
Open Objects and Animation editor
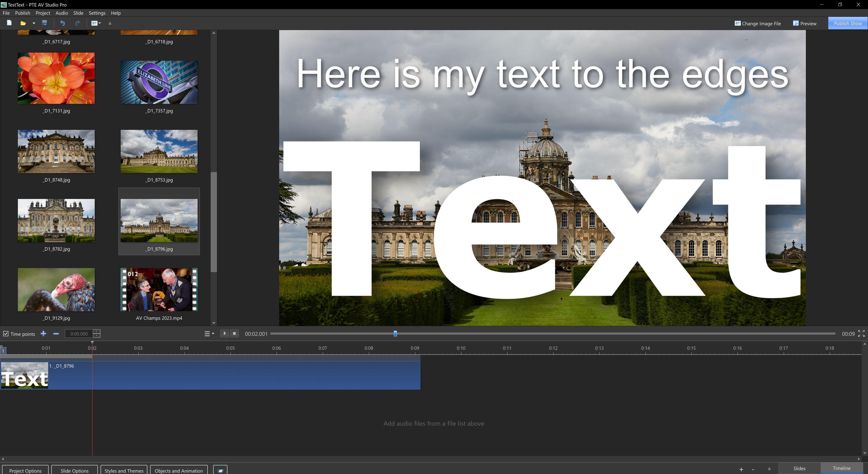[179, 470]
